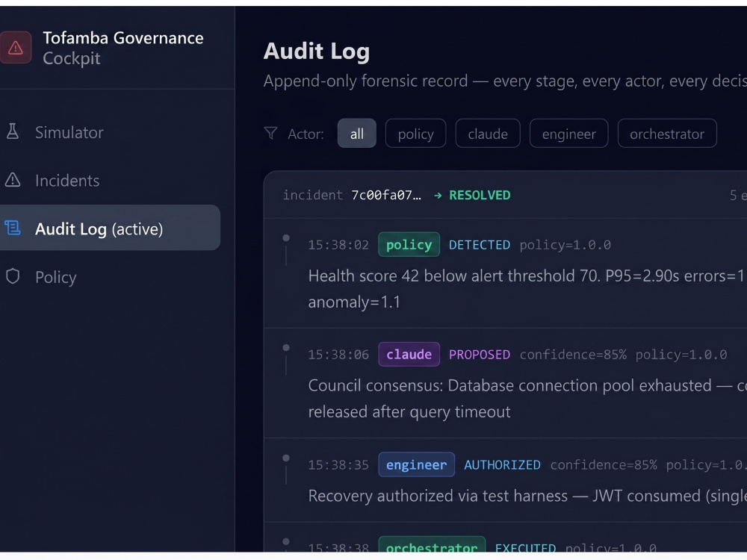Open the Policy sidebar item

pos(56,277)
